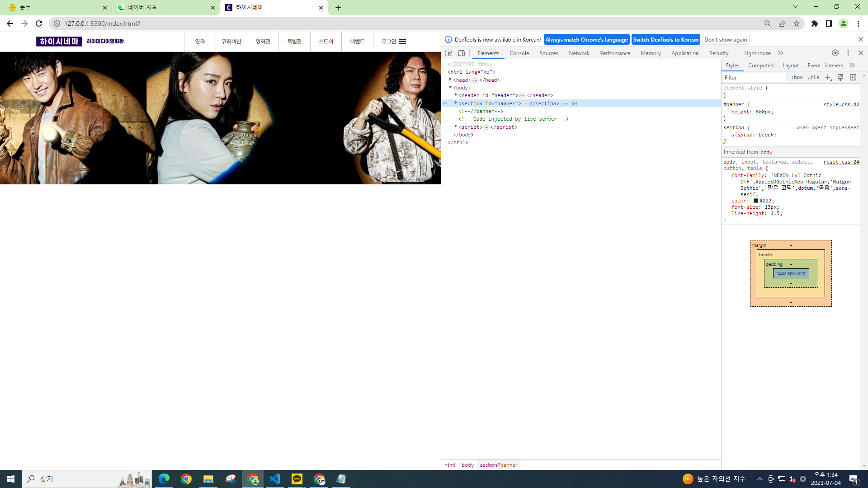Expand the header element node

click(x=456, y=95)
